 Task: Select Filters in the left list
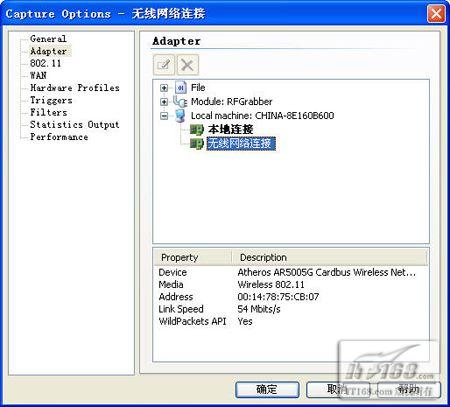[x=49, y=112]
